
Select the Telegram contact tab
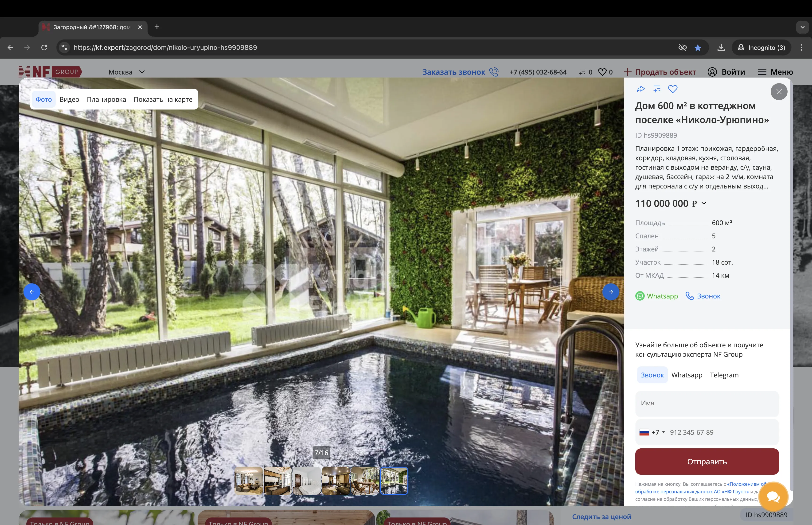[x=724, y=375]
